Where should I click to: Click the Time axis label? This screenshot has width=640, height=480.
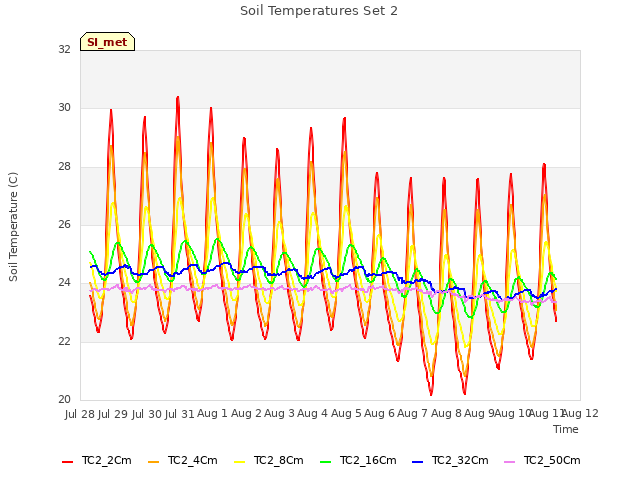pyautogui.click(x=566, y=429)
